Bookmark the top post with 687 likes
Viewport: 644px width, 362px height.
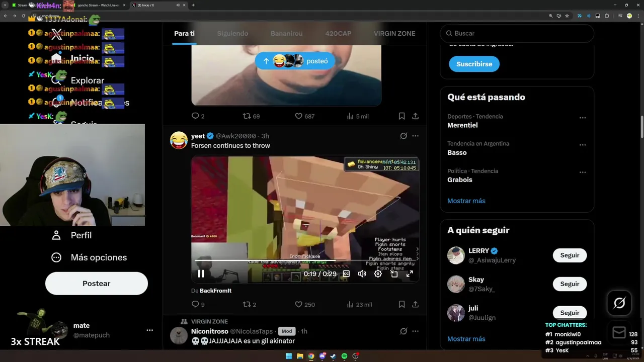coord(401,116)
